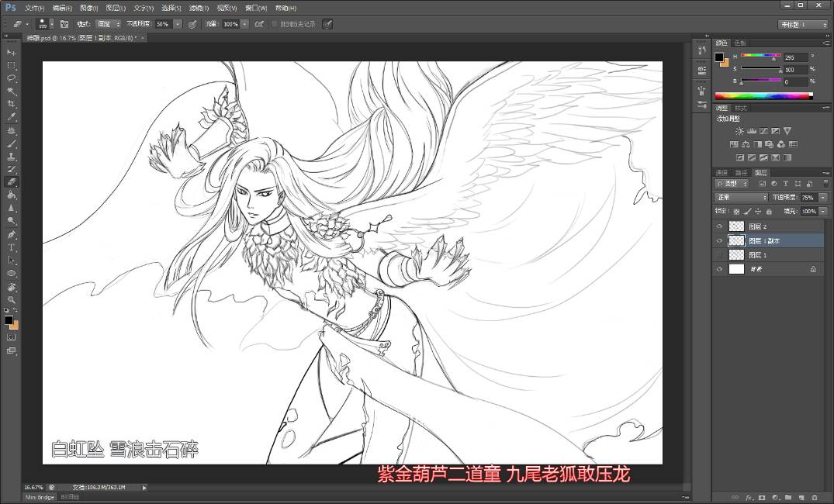Click the foreground color swatch in Color panel
834x504 pixels.
[719, 57]
